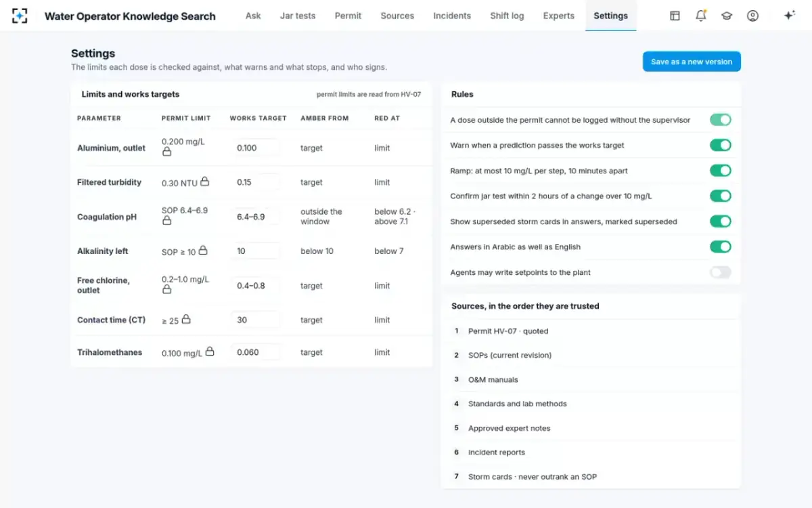Open the user profile icon
Screen dimensions: 812x508
752,16
